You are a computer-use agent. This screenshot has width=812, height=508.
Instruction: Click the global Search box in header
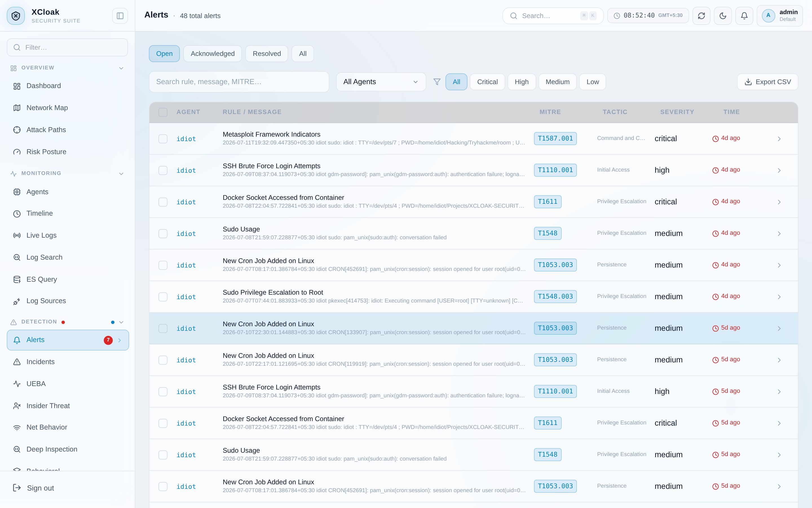point(553,16)
